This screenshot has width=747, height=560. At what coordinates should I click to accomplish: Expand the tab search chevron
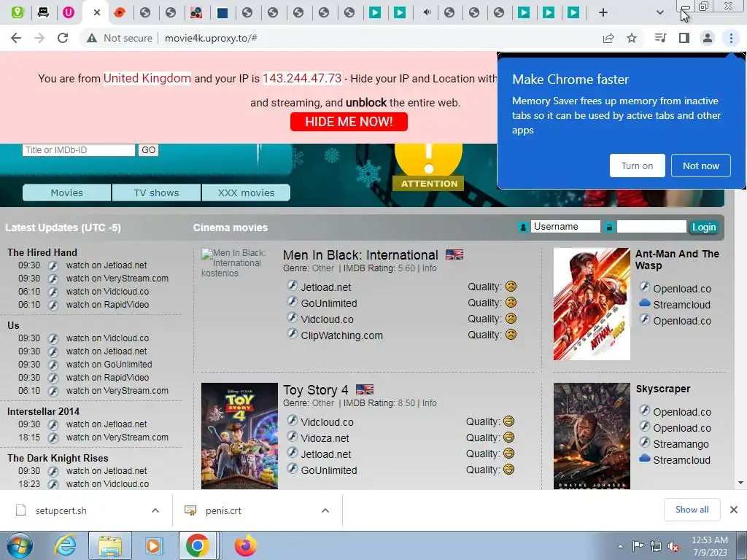(x=659, y=13)
